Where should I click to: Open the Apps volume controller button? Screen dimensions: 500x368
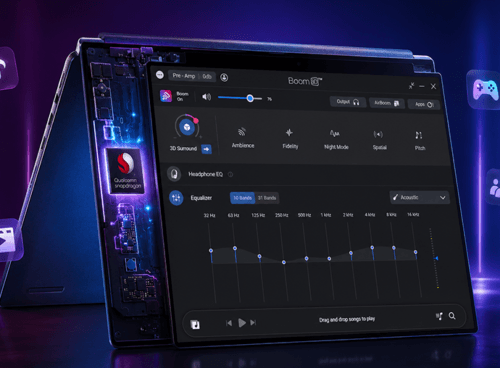point(424,104)
